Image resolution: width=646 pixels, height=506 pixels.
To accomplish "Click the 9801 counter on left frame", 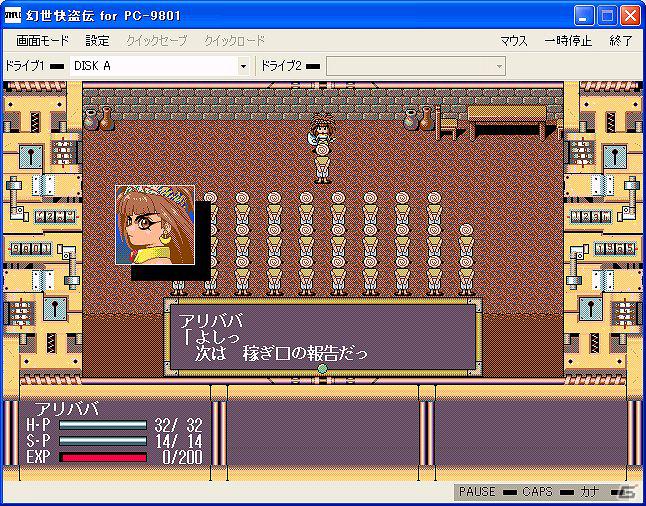I will point(31,248).
